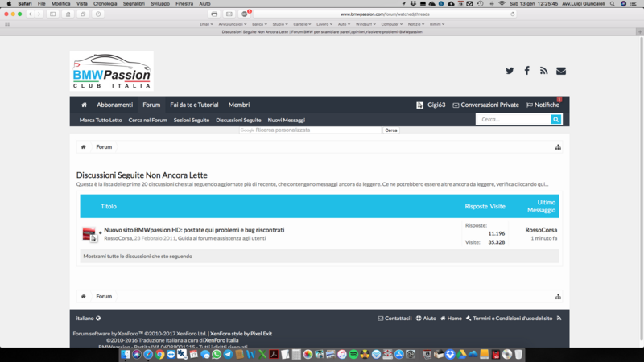The image size is (644, 362).
Task: Open Notifiche alerts link
Action: tap(543, 105)
